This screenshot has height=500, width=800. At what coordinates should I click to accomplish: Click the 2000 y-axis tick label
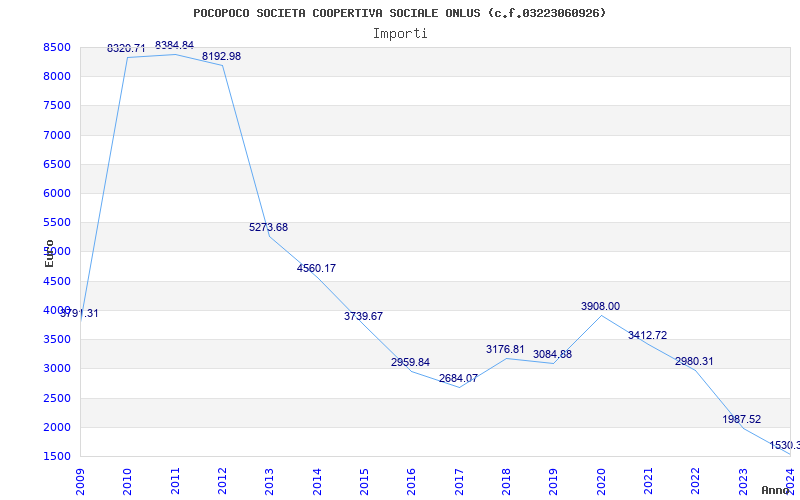[57, 427]
